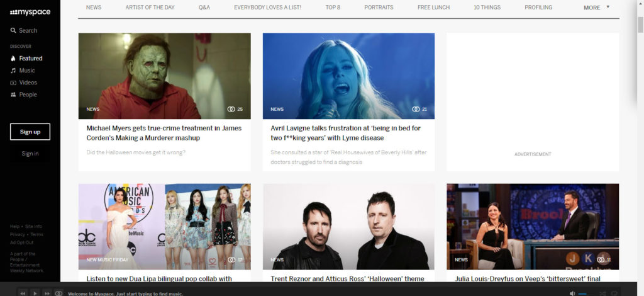This screenshot has width=644, height=296.
Task: Open the Avril Lavigne article thumbnail
Action: click(x=348, y=76)
